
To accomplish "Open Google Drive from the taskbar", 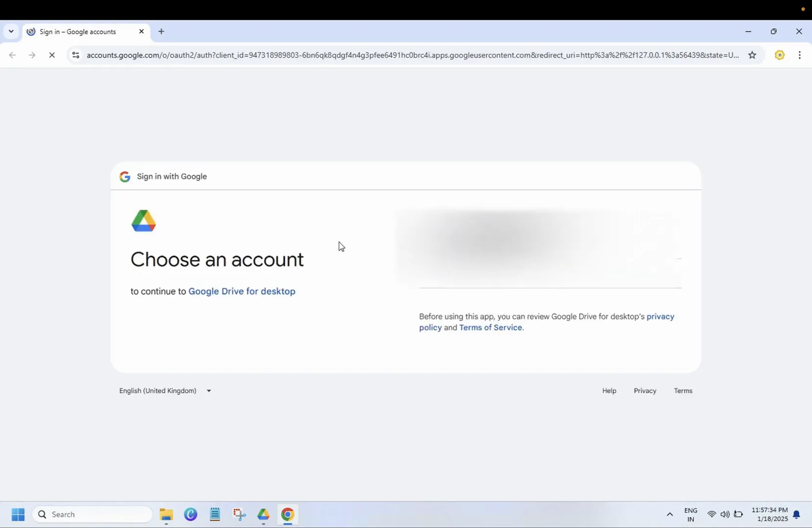I will pyautogui.click(x=264, y=514).
